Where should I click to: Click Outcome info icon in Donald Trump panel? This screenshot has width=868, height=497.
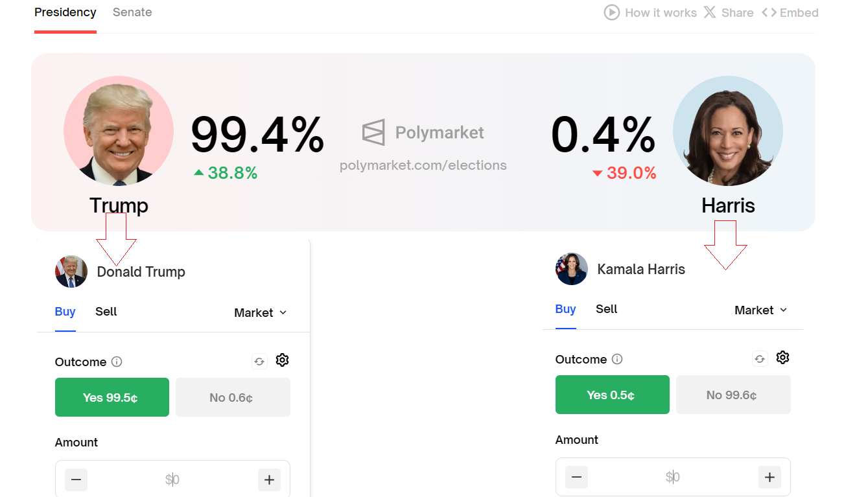(117, 362)
